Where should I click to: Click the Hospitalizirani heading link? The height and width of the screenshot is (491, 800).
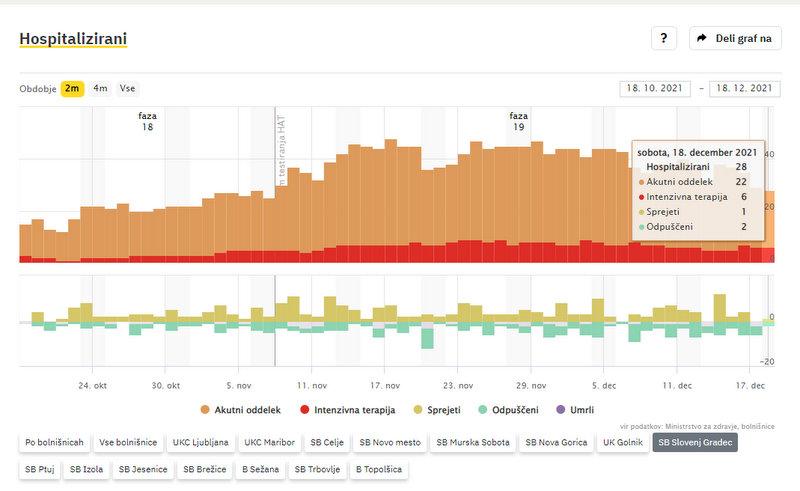(73, 39)
